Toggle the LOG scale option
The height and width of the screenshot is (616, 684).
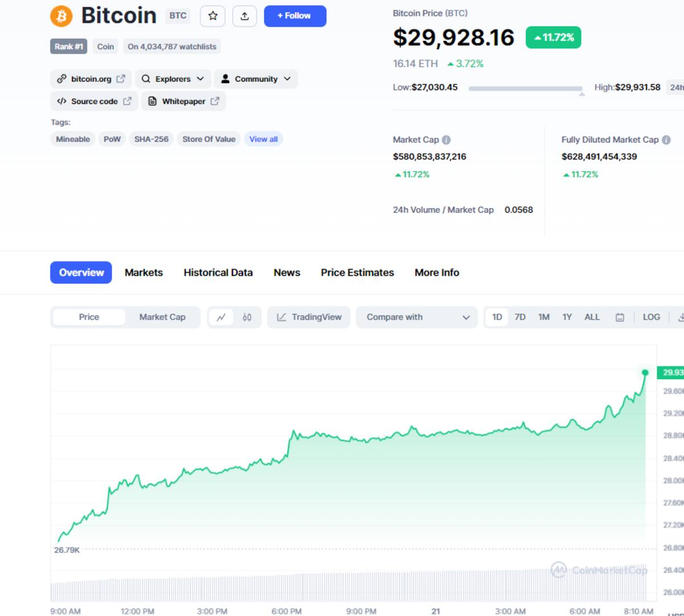coord(651,317)
